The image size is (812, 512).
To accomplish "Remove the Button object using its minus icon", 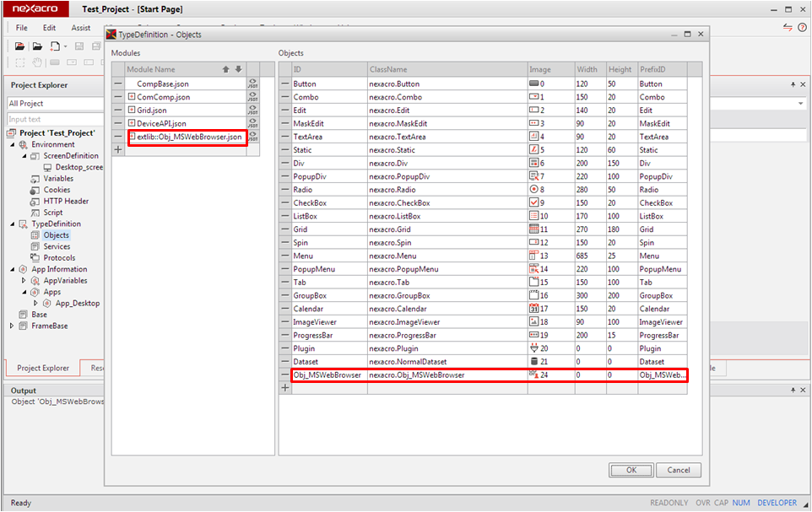I will pyautogui.click(x=285, y=84).
